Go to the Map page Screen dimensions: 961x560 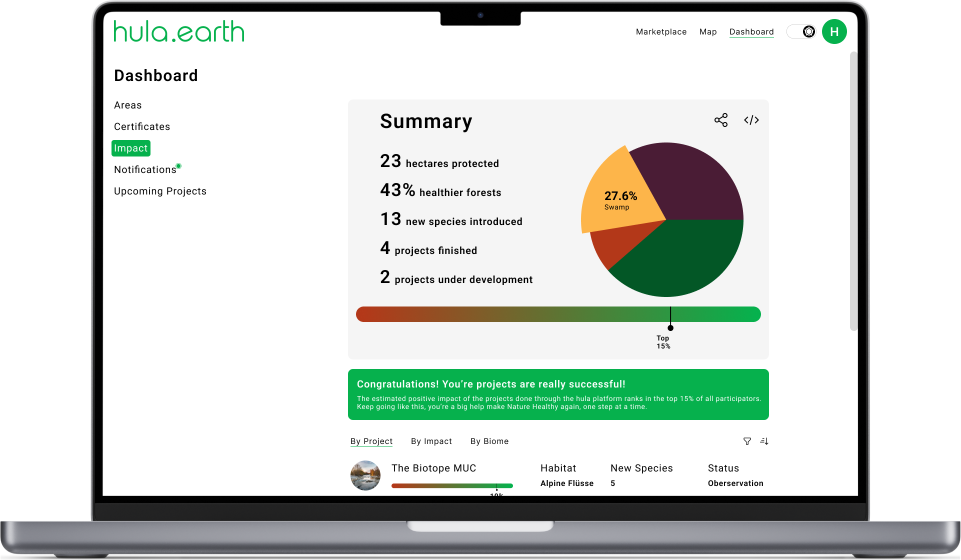(x=707, y=31)
